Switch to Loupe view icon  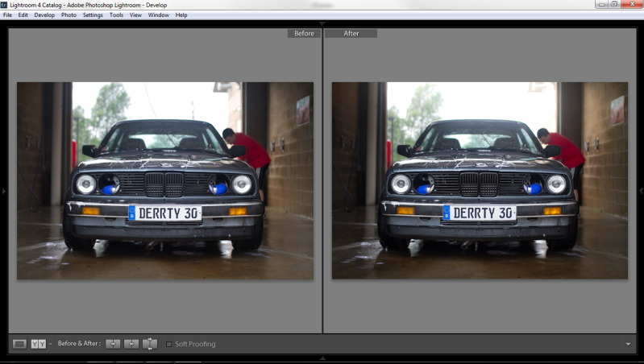pos(19,344)
